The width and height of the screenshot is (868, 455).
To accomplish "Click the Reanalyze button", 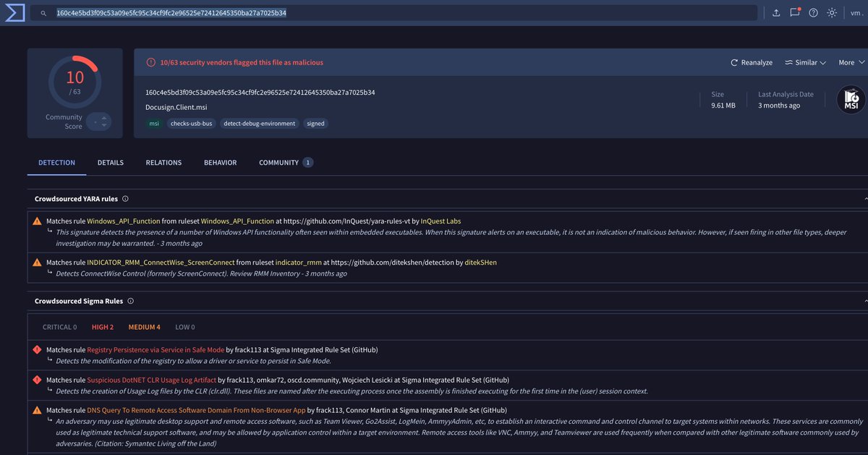I will [x=752, y=63].
